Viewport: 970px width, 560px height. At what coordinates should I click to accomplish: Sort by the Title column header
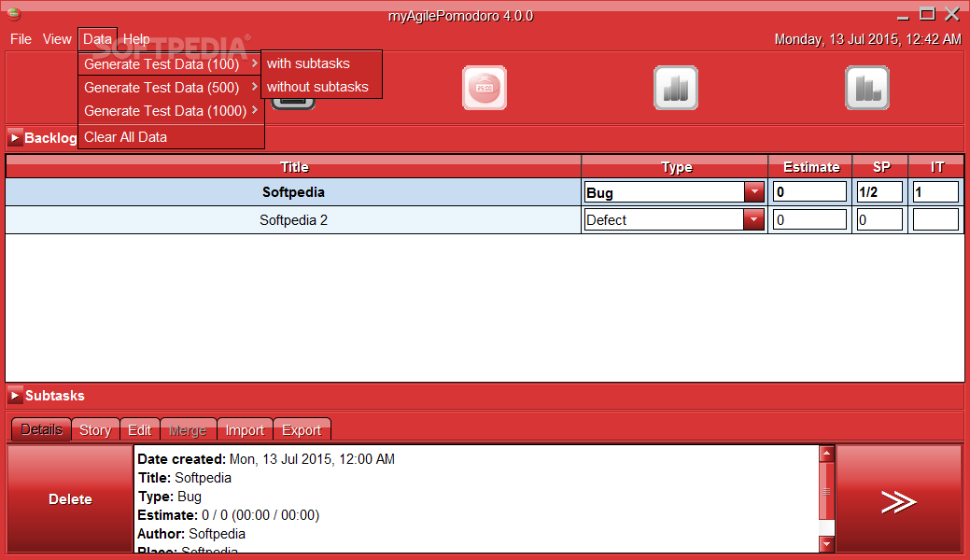(294, 167)
